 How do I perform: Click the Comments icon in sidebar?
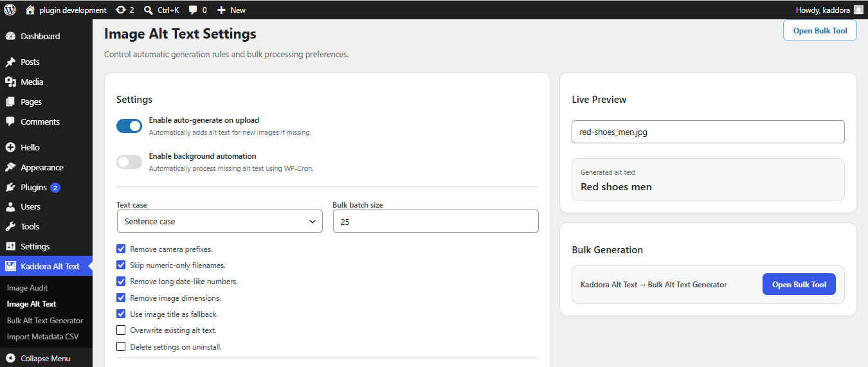click(10, 121)
